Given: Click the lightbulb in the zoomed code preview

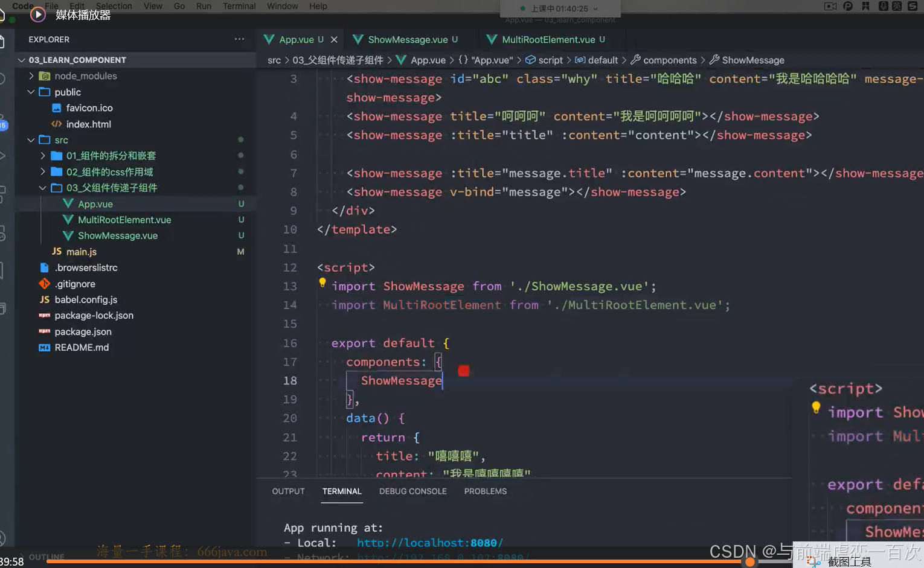Looking at the screenshot, I should [816, 408].
